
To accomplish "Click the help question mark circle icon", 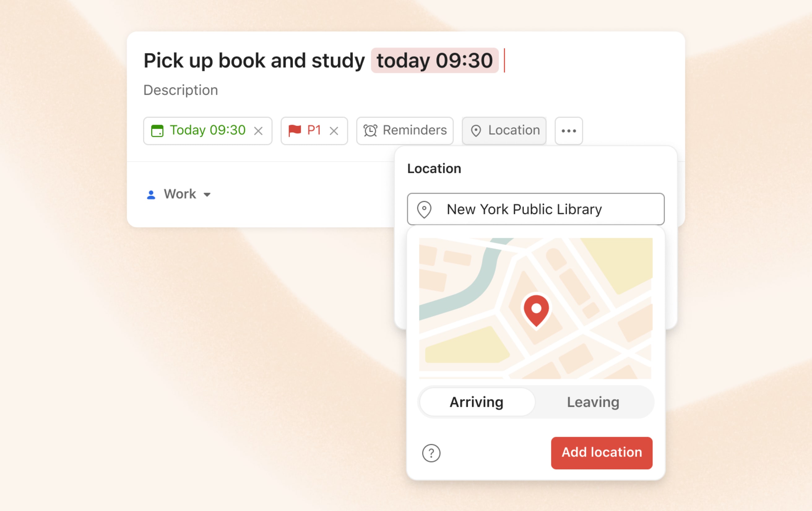I will coord(431,453).
